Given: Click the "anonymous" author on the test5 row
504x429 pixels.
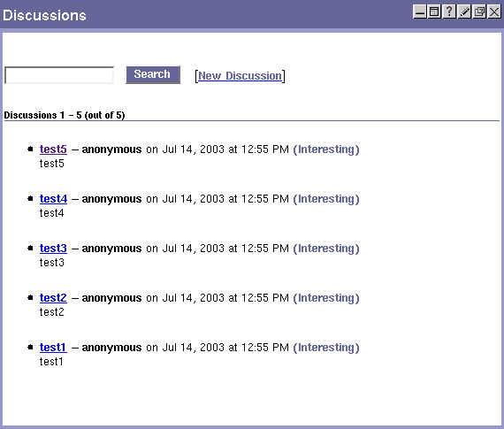Looking at the screenshot, I should [111, 149].
